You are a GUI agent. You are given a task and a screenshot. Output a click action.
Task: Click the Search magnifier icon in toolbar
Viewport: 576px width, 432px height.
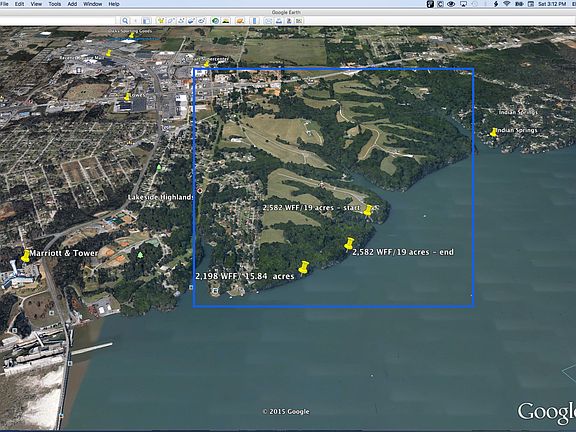(x=125, y=21)
